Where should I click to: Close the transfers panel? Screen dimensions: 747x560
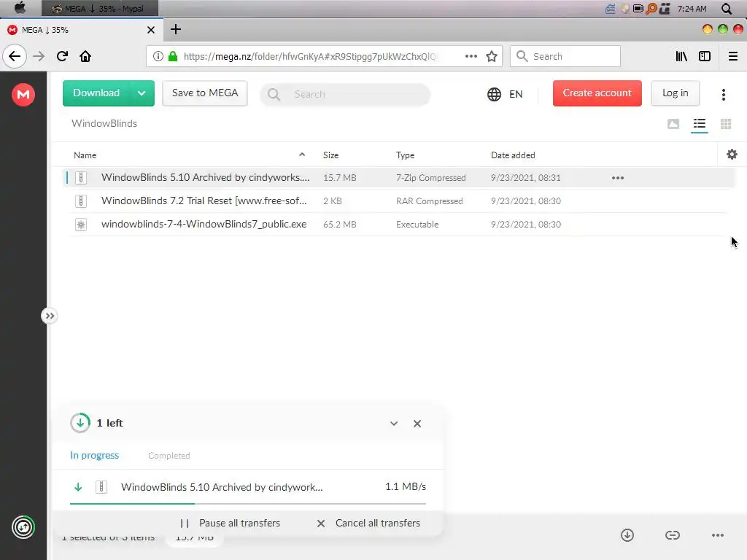point(417,424)
